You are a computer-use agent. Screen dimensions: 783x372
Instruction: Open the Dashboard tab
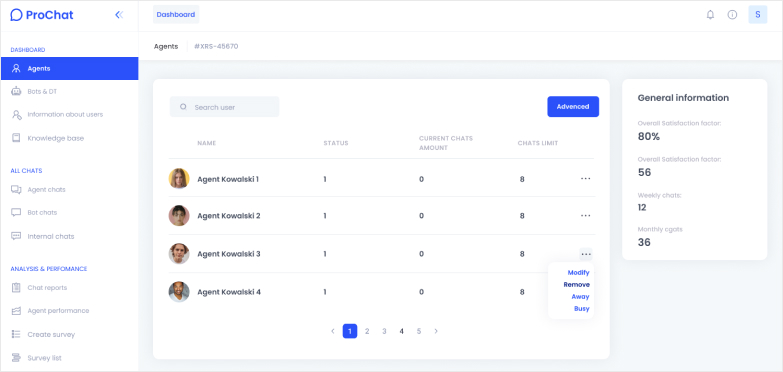point(176,14)
